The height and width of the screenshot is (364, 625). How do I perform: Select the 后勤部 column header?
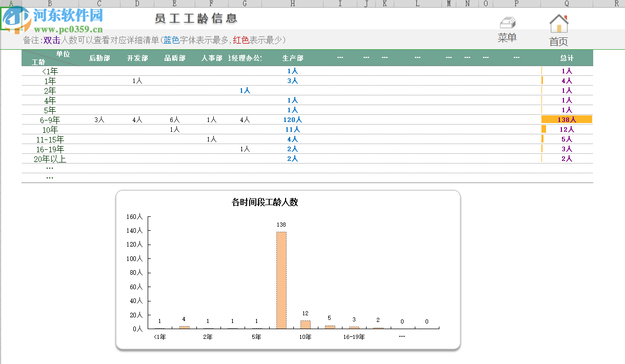(99, 58)
